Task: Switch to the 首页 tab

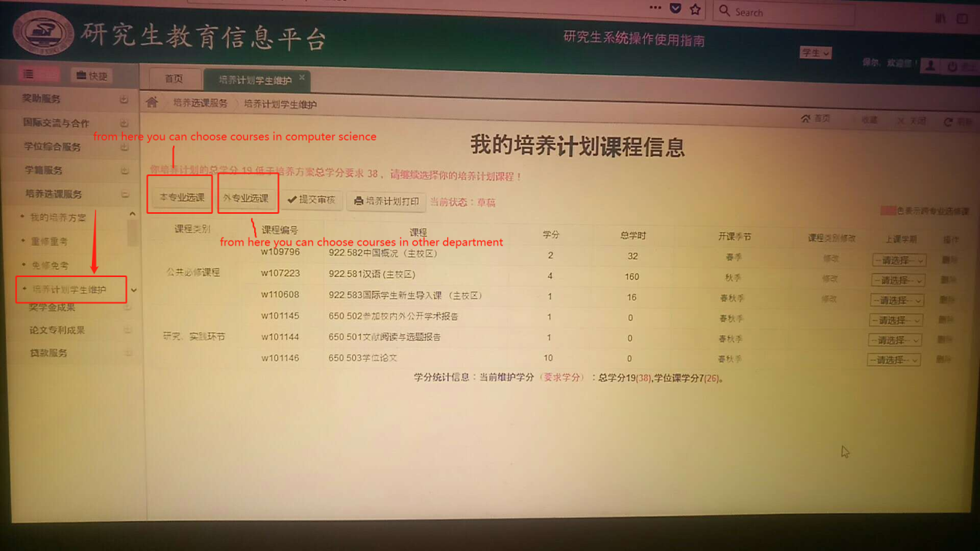Action: tap(174, 79)
